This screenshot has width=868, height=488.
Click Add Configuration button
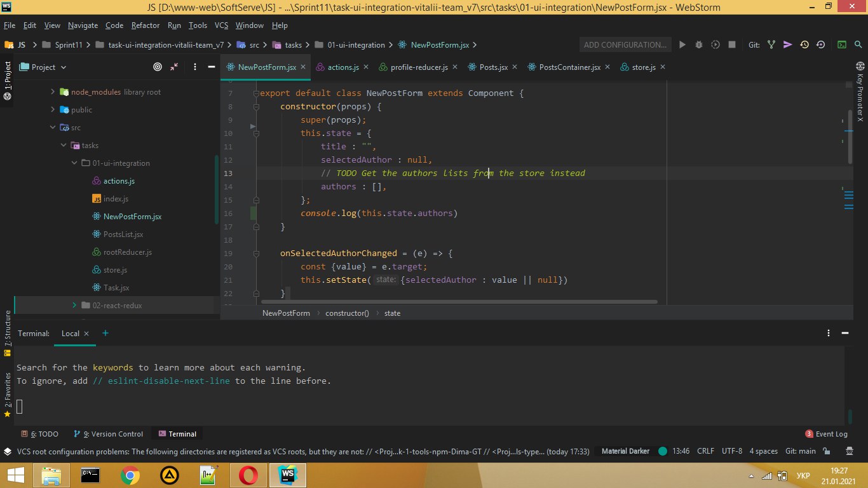point(625,45)
